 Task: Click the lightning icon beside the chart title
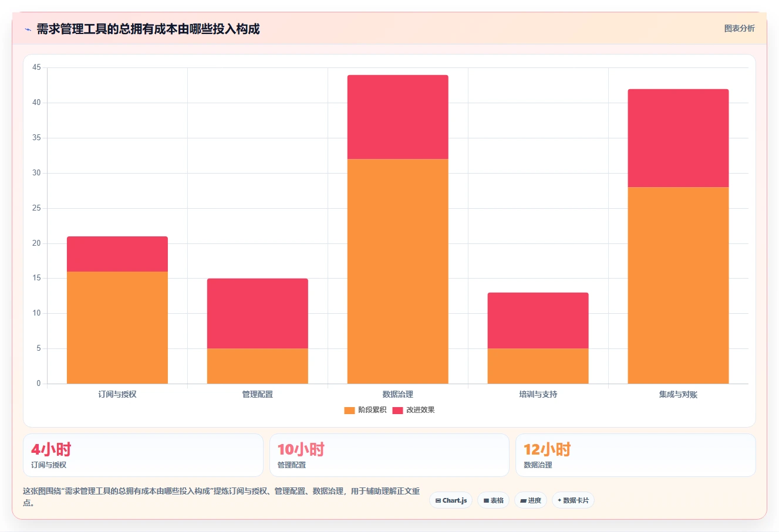pos(28,29)
